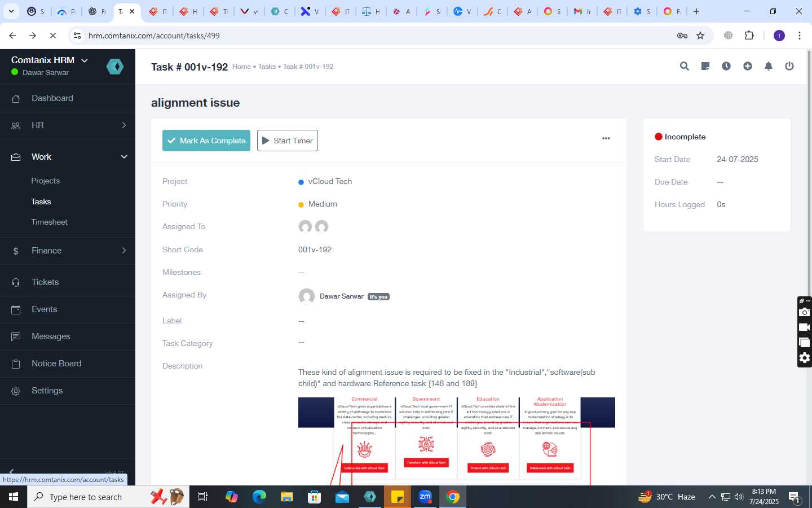Expand the Finance sidebar menu chevron
812x508 pixels.
[x=124, y=251]
